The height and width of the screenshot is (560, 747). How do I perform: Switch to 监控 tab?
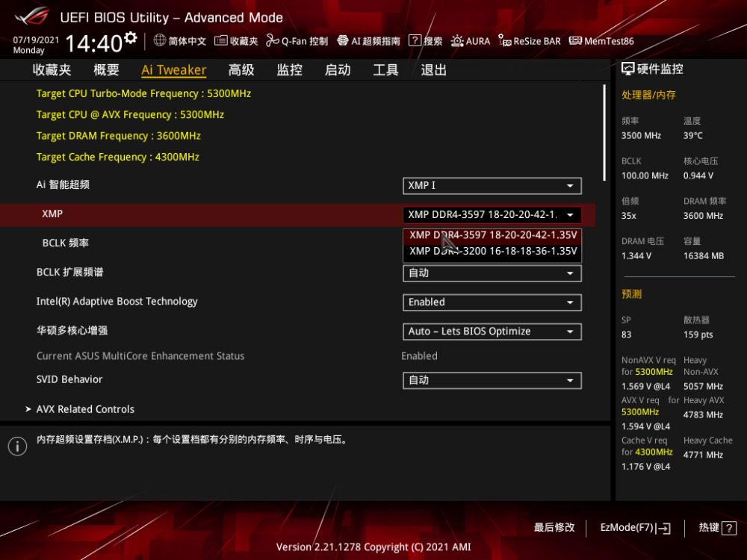290,70
